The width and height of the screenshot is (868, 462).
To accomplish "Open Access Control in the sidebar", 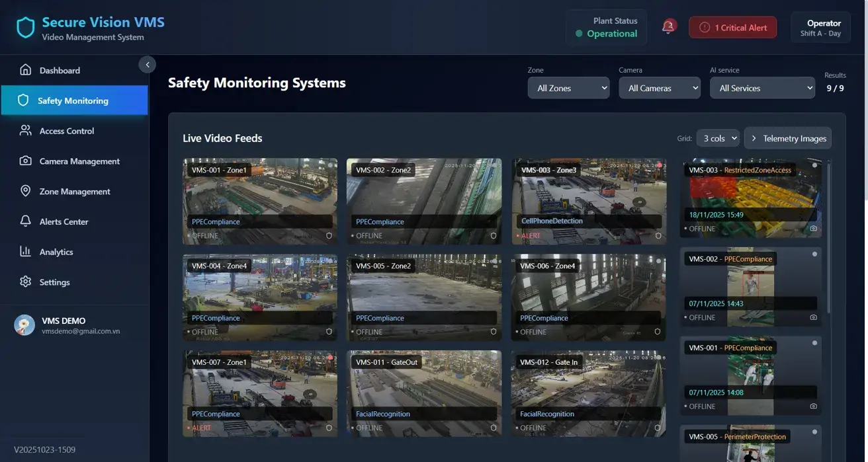I will (x=74, y=131).
